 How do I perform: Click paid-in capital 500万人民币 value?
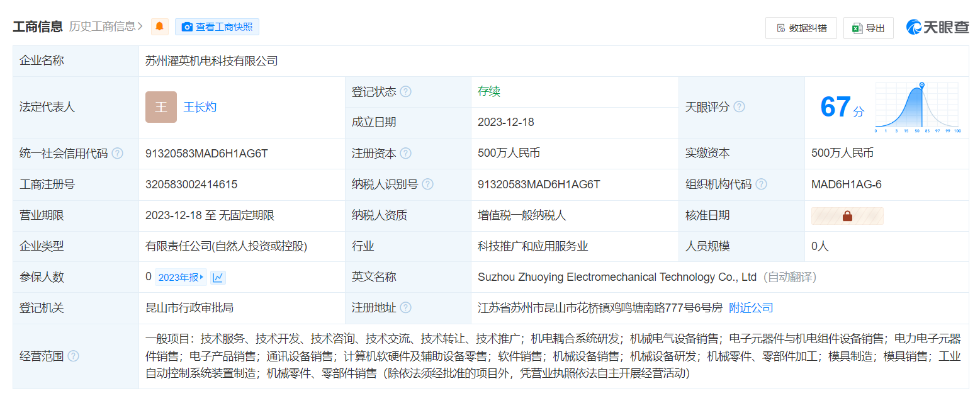pos(843,154)
